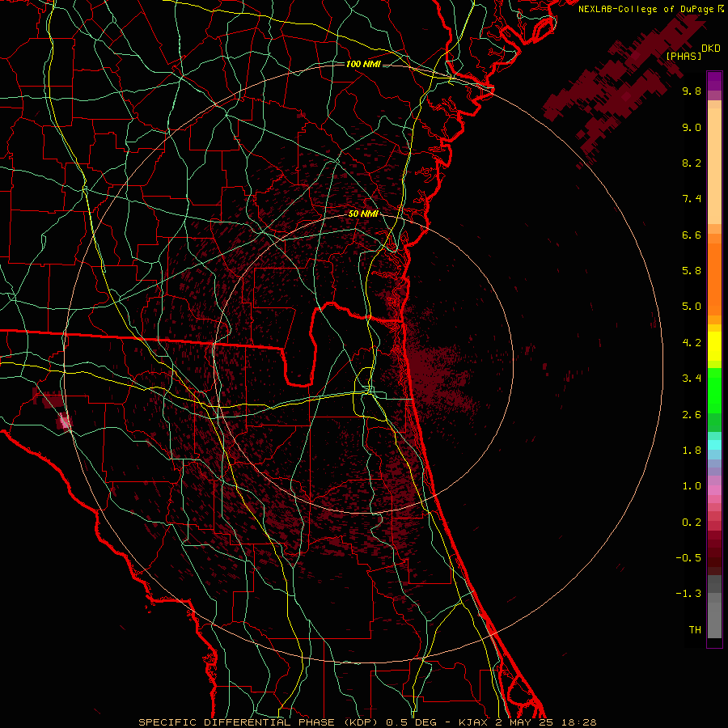Click the [PHAS] label above the color bar

[684, 56]
